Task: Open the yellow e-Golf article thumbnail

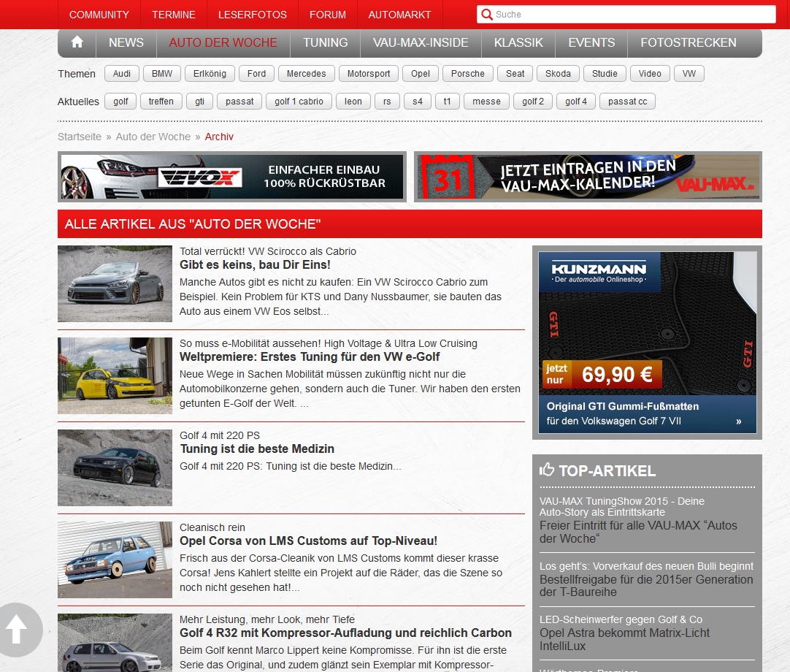Action: 115,375
